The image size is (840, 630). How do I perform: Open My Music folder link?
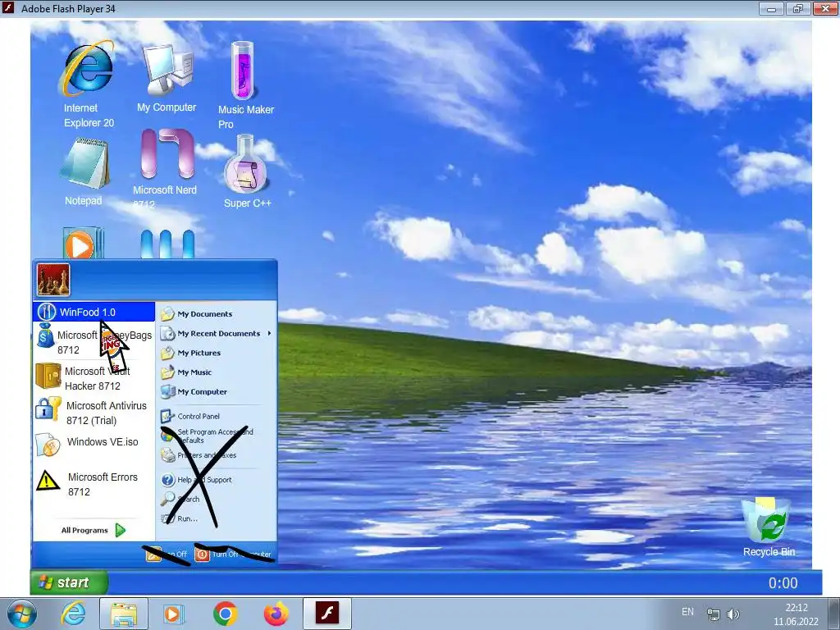coord(186,372)
